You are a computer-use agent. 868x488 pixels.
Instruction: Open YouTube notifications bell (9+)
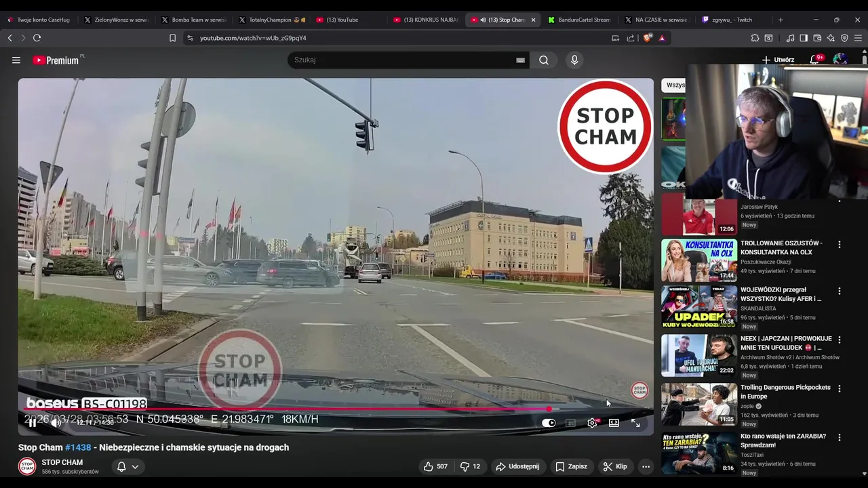click(x=816, y=60)
